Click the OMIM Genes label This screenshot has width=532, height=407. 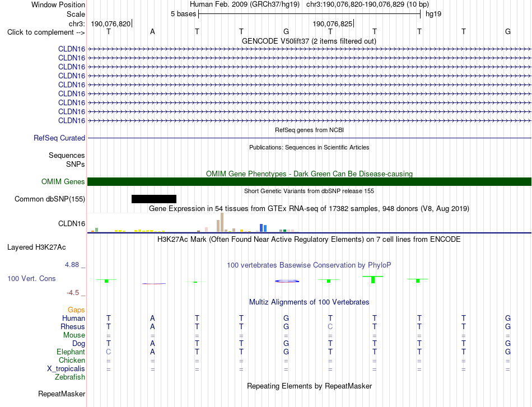(x=63, y=182)
